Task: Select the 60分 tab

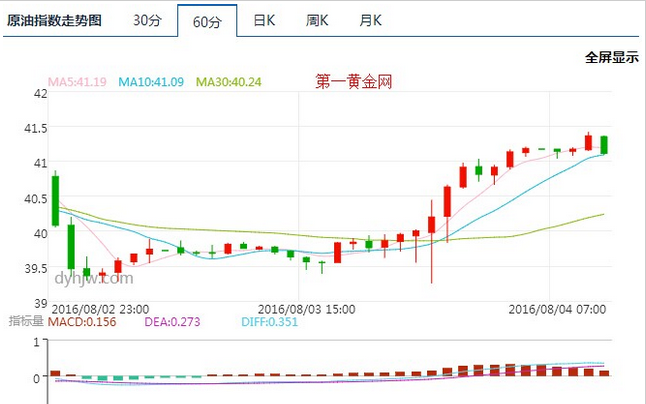Action: (207, 21)
